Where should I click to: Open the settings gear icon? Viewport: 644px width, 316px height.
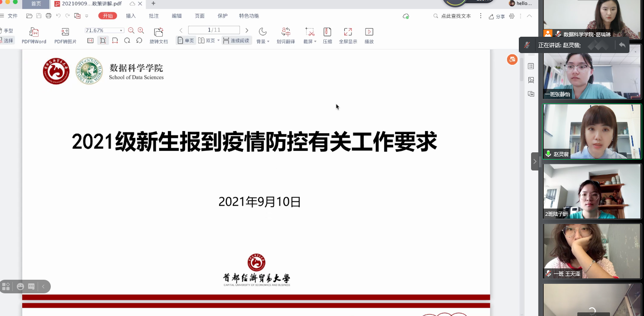click(x=512, y=16)
